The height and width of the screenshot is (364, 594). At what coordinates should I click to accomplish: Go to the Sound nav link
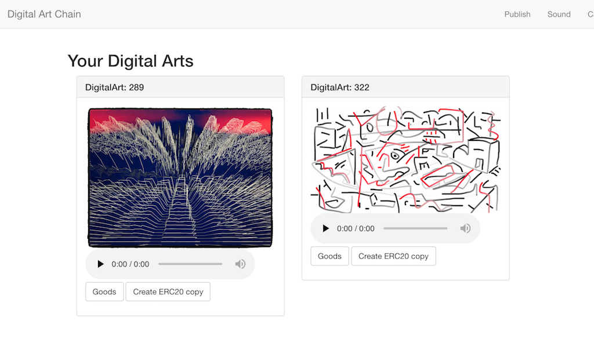(559, 14)
